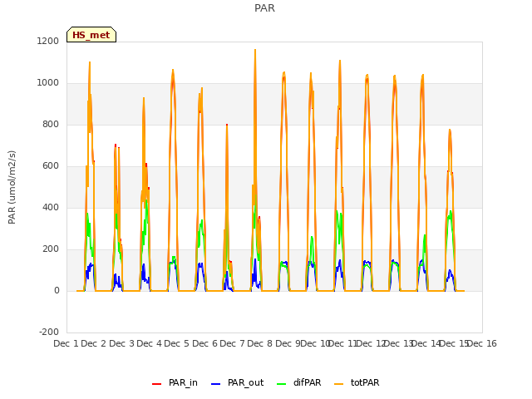Click the Dec 16 x-axis label
This screenshot has height=399, width=532.
point(482,343)
